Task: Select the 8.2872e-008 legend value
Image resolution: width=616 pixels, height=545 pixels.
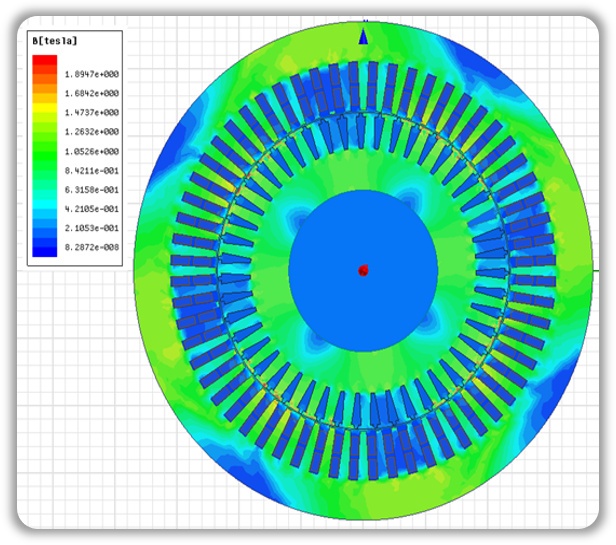Action: click(x=92, y=246)
